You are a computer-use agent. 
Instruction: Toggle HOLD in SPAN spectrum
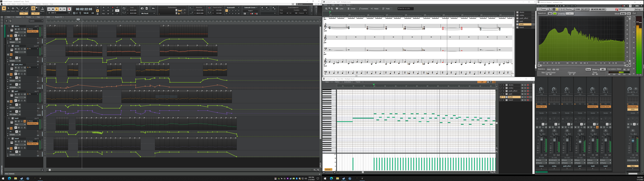(x=550, y=13)
